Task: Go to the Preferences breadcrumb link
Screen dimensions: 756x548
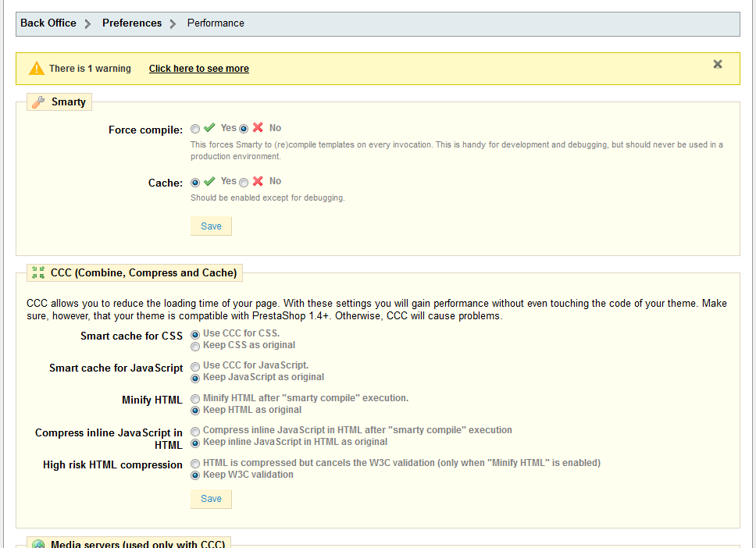Action: 132,23
